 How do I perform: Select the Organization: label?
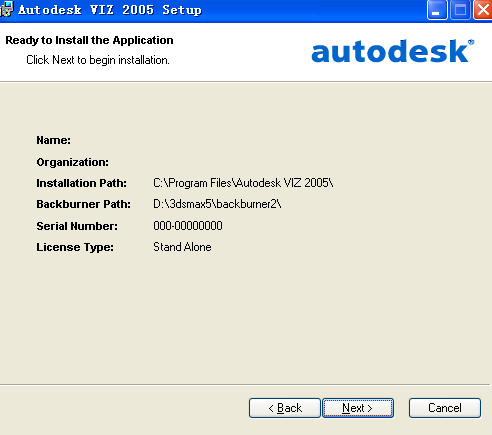tap(72, 162)
